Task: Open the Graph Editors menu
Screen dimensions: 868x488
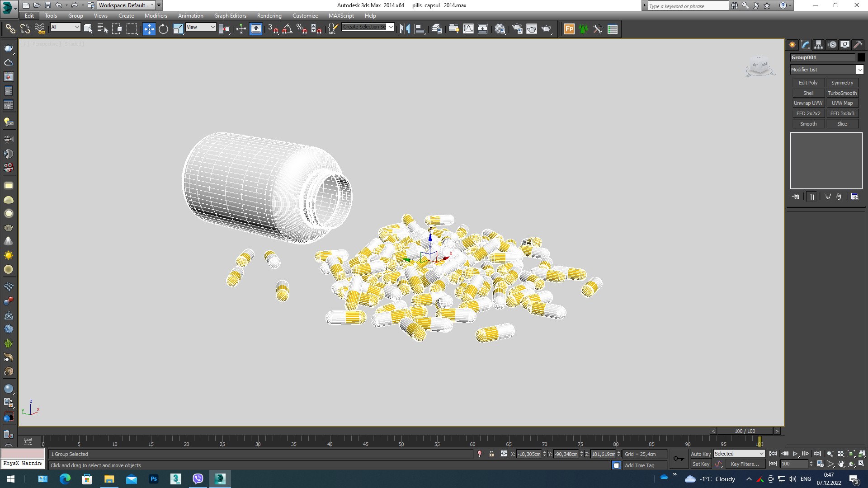Action: [x=230, y=16]
